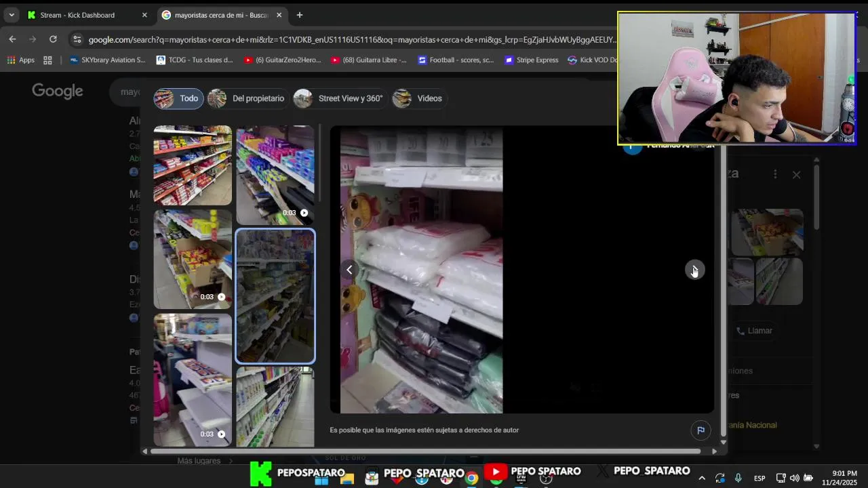
Task: Open the Guitarra Libre YouTube bookmark
Action: point(369,60)
